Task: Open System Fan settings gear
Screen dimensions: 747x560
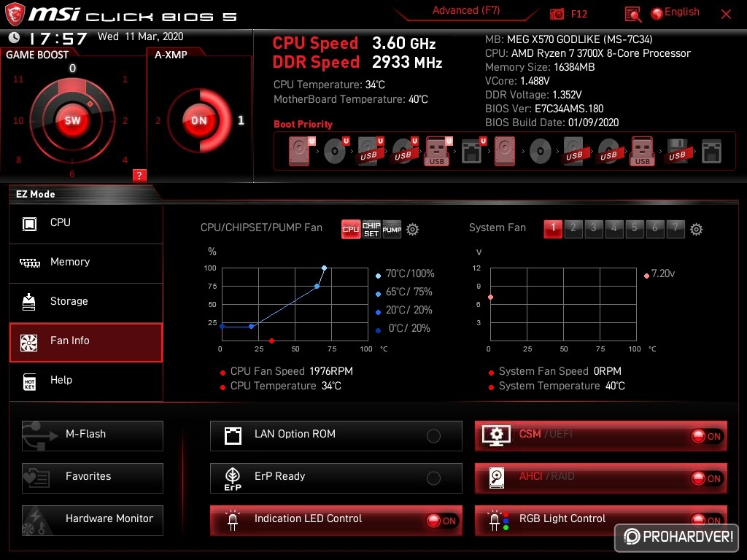Action: (x=696, y=229)
